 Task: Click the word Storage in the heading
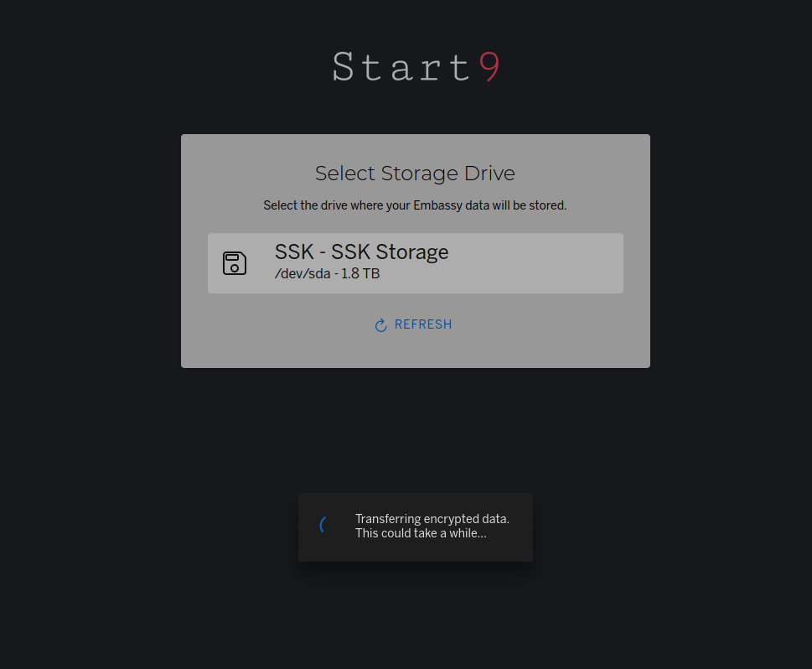[x=417, y=174]
